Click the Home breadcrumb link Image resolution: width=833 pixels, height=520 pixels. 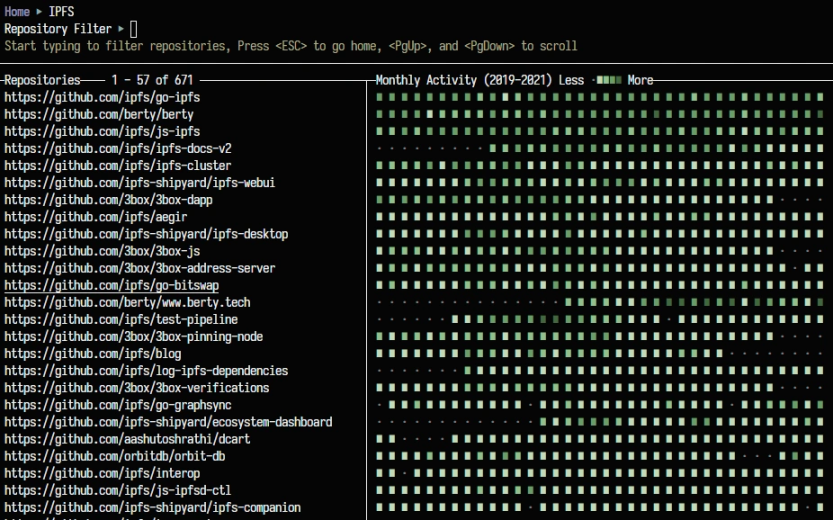pyautogui.click(x=17, y=12)
